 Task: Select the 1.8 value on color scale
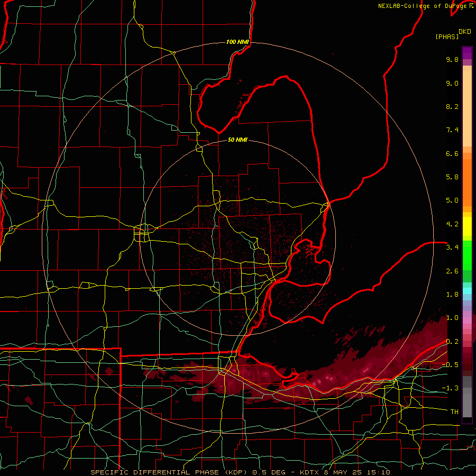point(452,295)
